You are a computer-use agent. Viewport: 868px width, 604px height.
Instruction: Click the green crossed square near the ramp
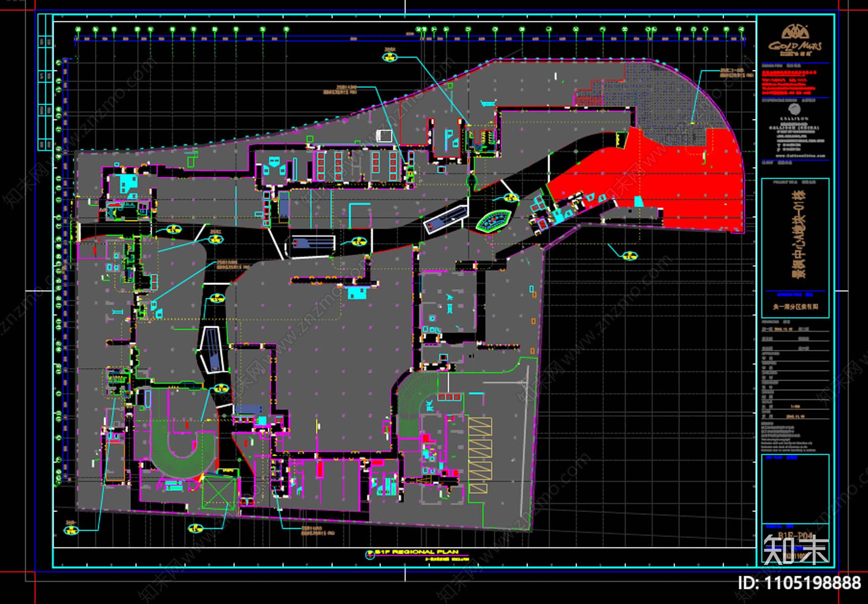coord(219,493)
